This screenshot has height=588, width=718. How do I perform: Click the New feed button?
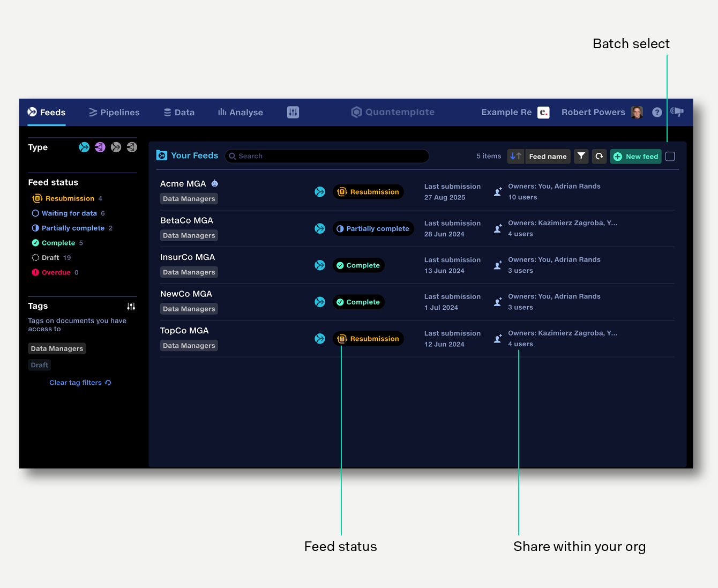click(635, 157)
